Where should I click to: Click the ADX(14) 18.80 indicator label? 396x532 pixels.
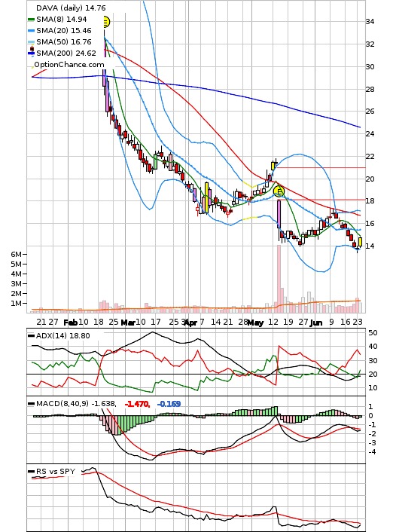(62, 335)
